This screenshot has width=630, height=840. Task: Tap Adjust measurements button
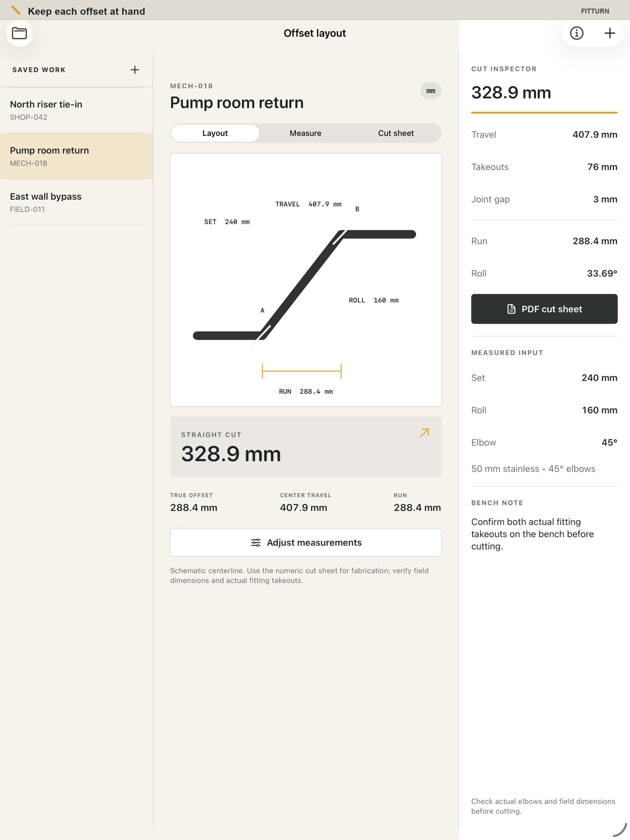(306, 543)
